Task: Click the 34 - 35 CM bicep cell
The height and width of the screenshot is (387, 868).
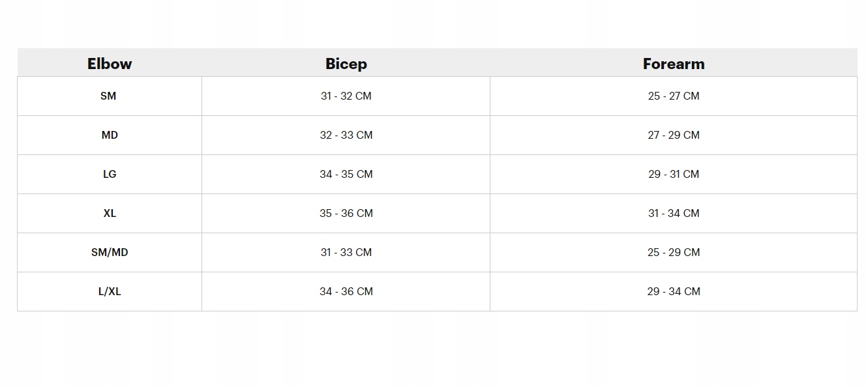Action: (346, 174)
